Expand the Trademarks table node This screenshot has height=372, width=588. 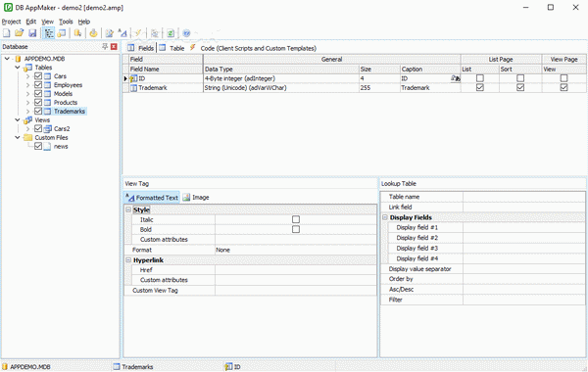(x=27, y=112)
